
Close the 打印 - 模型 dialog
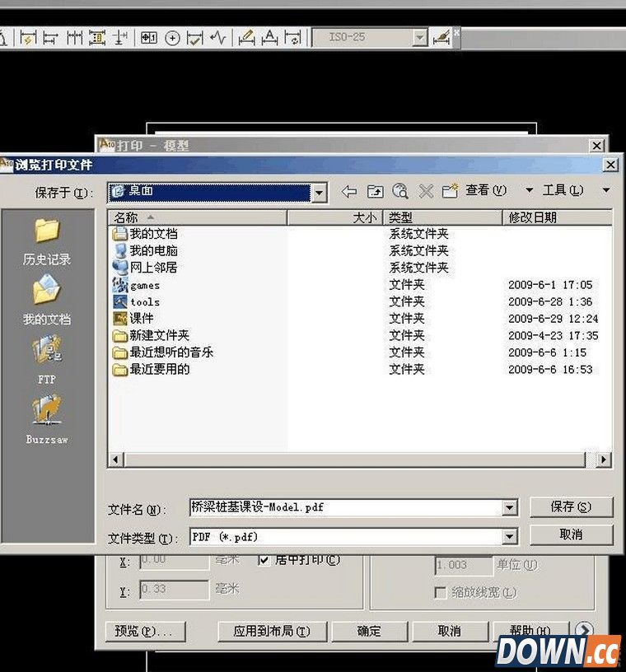[x=597, y=146]
